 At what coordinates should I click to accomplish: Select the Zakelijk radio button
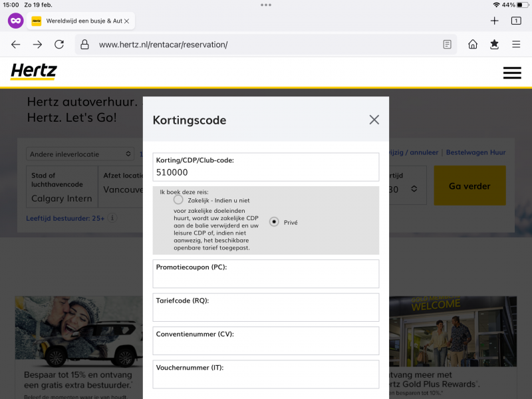coord(178,199)
